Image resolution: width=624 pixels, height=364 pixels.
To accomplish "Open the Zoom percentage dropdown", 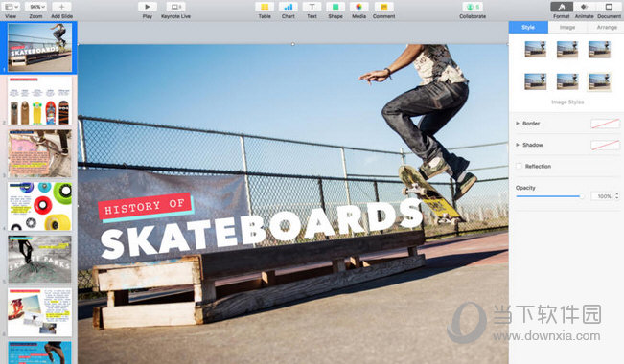I will [35, 7].
